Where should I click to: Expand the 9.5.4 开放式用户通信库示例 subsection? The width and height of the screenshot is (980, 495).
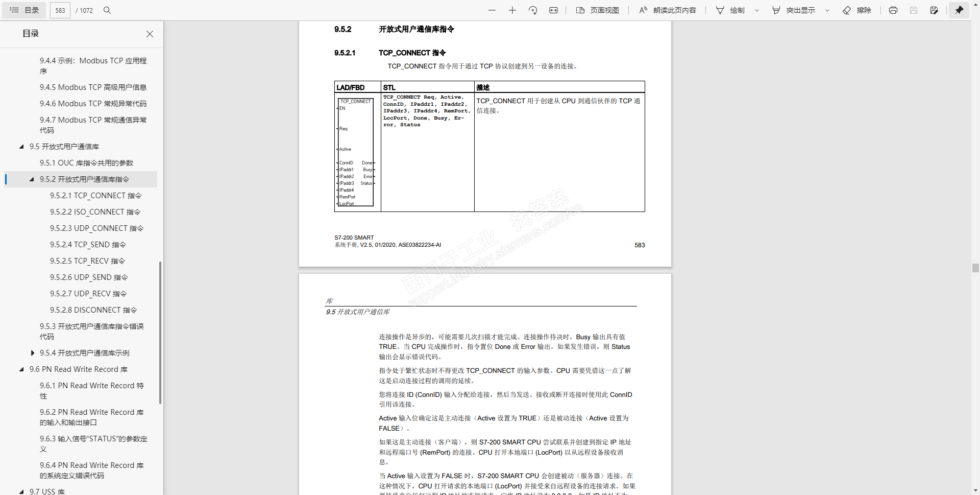pos(32,353)
